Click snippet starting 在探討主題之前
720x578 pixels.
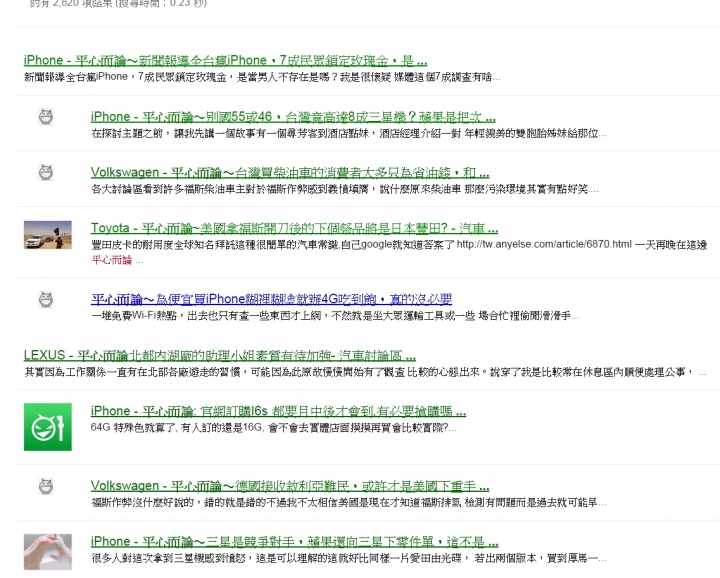349,133
